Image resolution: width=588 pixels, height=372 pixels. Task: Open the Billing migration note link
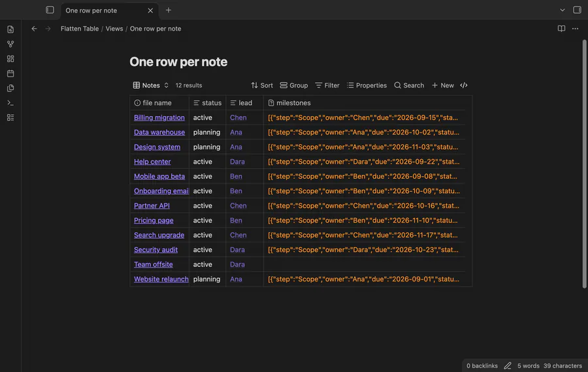click(159, 117)
